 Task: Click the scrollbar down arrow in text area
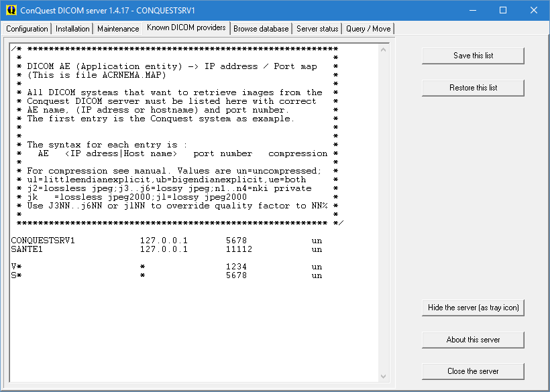point(384,376)
